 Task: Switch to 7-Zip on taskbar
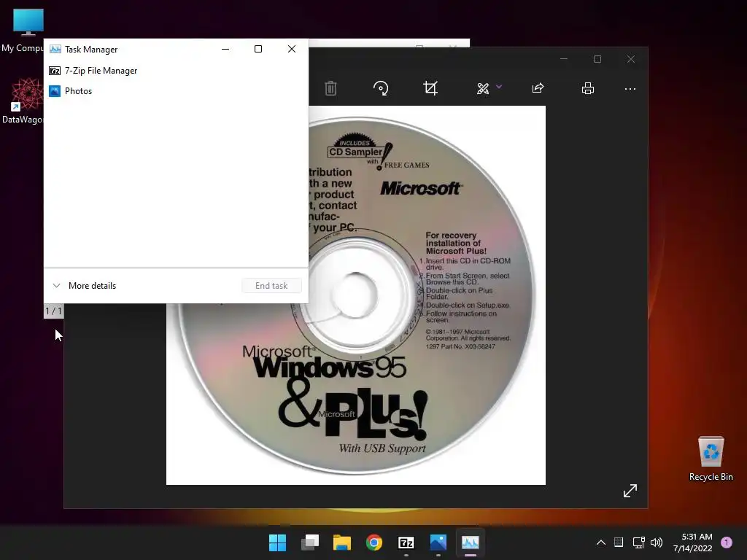pos(406,542)
